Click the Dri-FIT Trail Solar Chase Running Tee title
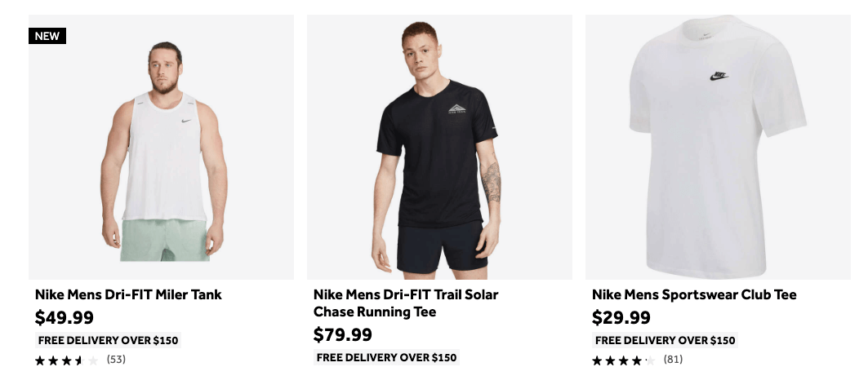Image resolution: width=868 pixels, height=389 pixels. pyautogui.click(x=406, y=303)
